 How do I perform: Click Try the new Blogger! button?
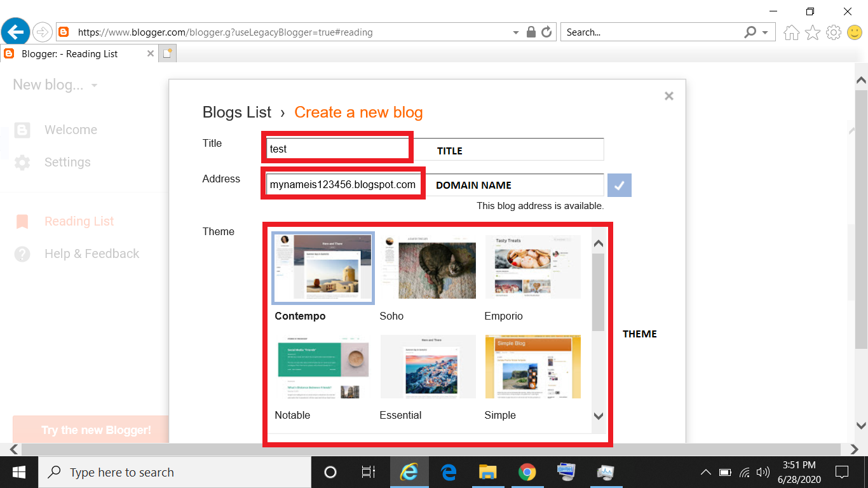click(91, 430)
